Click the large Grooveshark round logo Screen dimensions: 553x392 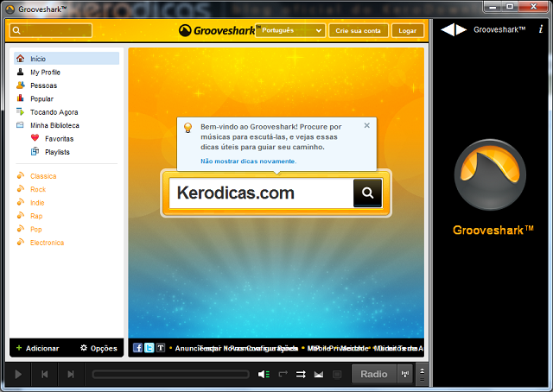pos(490,175)
